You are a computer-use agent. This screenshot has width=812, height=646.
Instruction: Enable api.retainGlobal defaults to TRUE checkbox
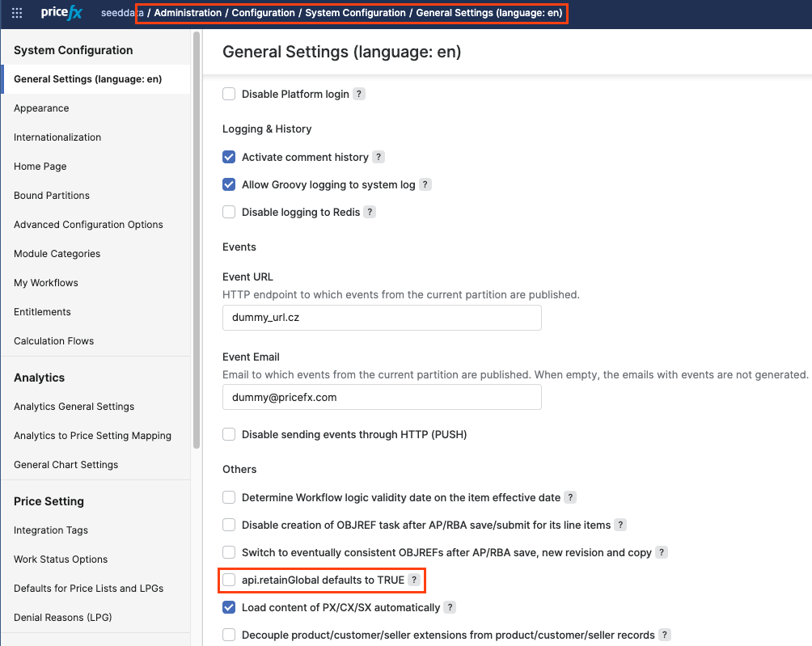(x=229, y=580)
